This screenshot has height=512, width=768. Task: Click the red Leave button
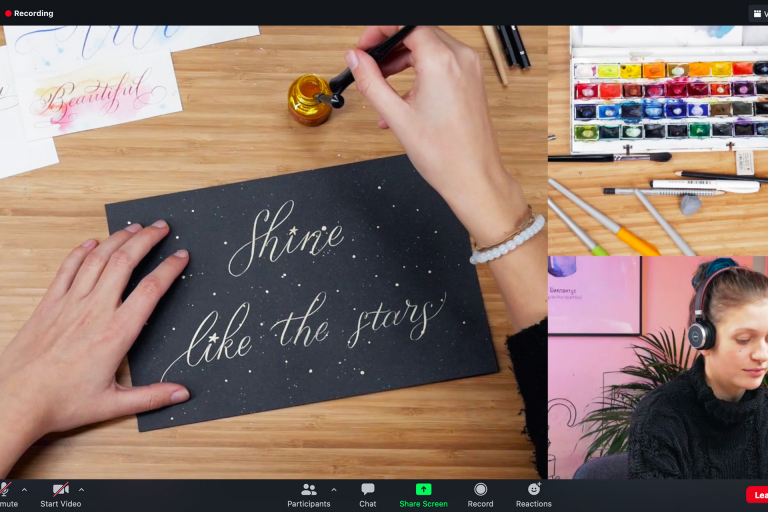758,495
